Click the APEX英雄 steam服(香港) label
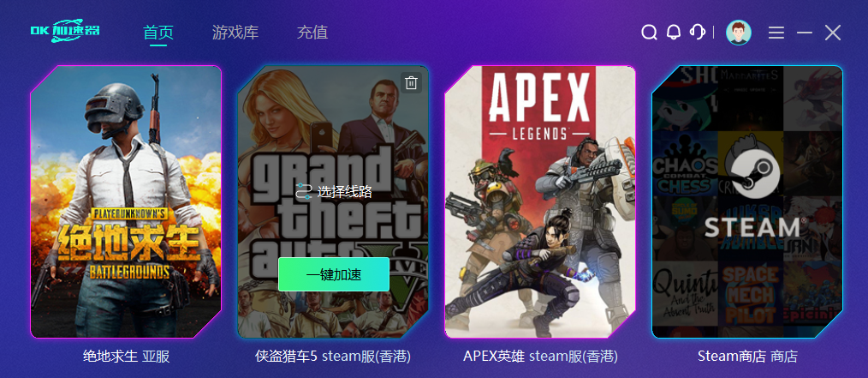 pos(540,356)
